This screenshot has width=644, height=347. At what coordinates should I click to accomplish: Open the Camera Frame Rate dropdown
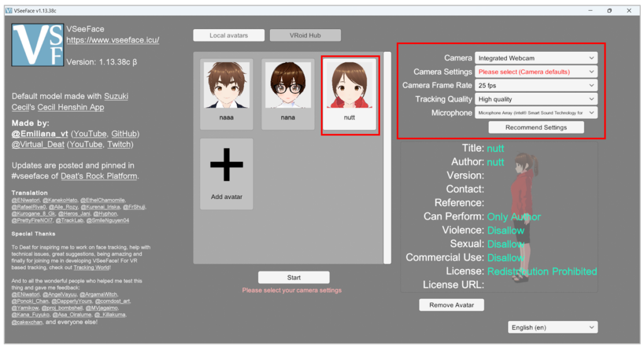click(535, 86)
